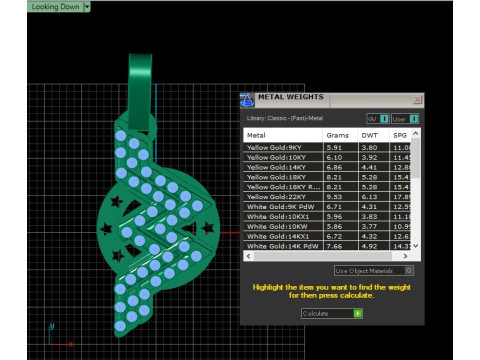Viewport: 480px width, 360px height.
Task: Click the 6.71 grams value
Action: [x=334, y=207]
